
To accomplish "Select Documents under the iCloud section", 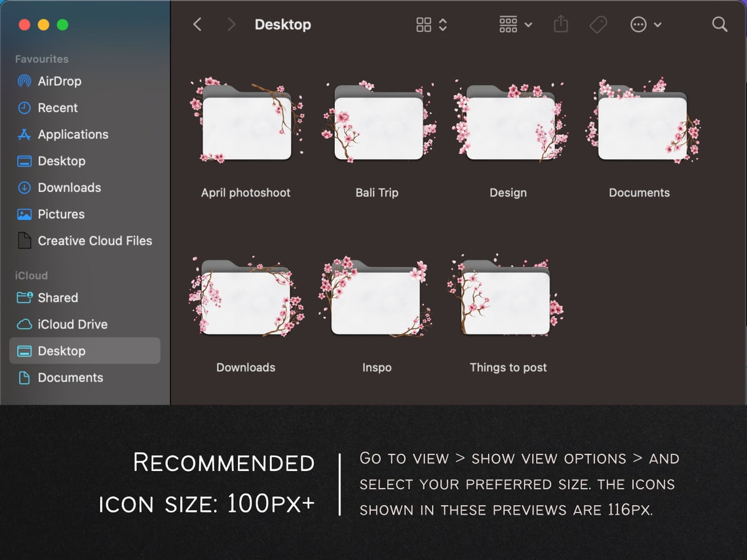I will coord(71,377).
